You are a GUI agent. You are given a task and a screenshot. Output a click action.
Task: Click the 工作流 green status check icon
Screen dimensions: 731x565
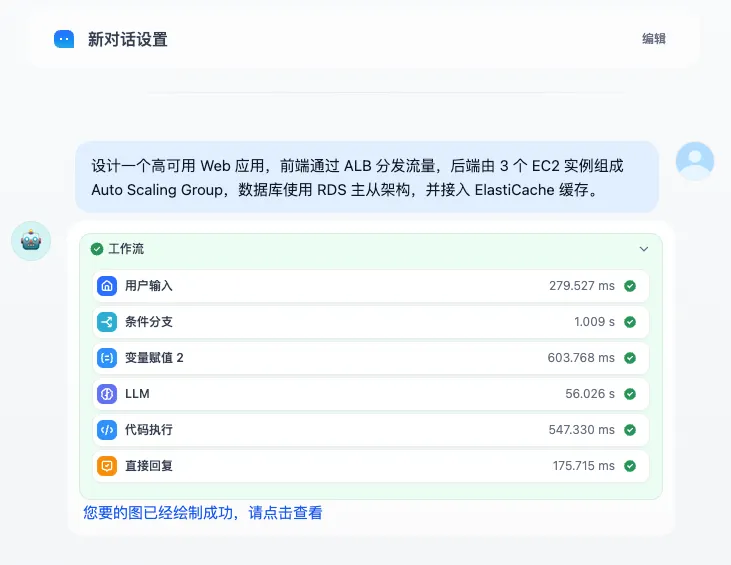[97, 249]
